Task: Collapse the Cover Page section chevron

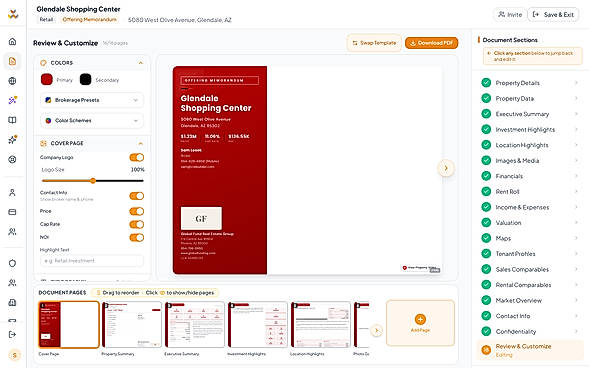Action: 140,143
